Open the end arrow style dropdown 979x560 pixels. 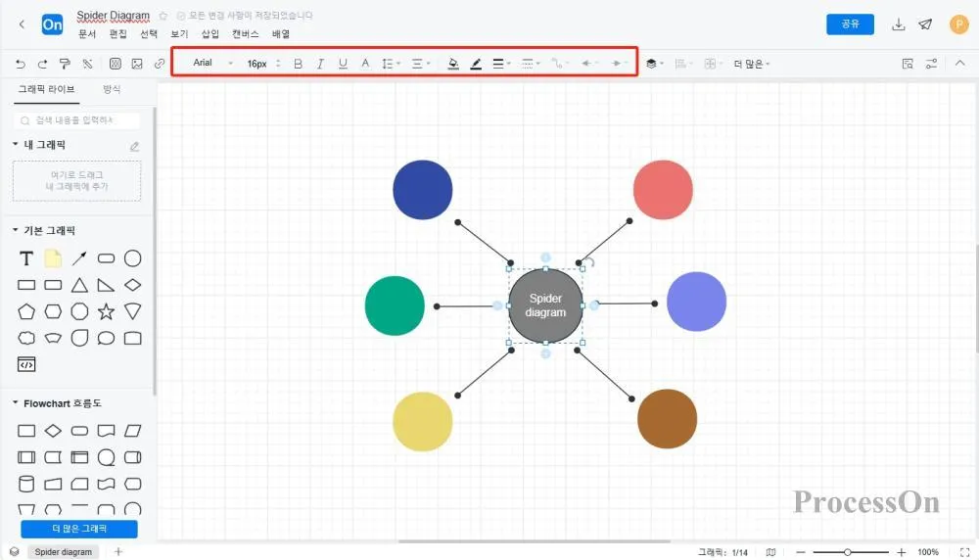click(619, 64)
